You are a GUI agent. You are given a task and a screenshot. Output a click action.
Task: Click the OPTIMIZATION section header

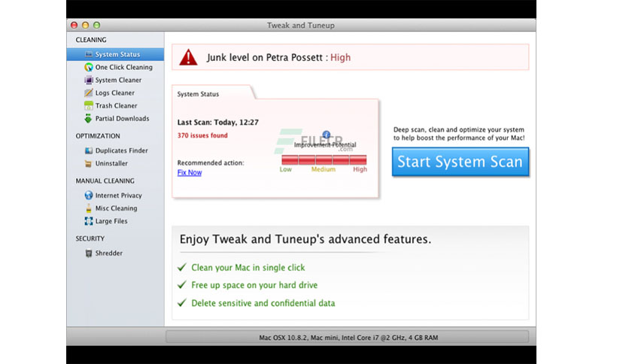click(x=98, y=136)
